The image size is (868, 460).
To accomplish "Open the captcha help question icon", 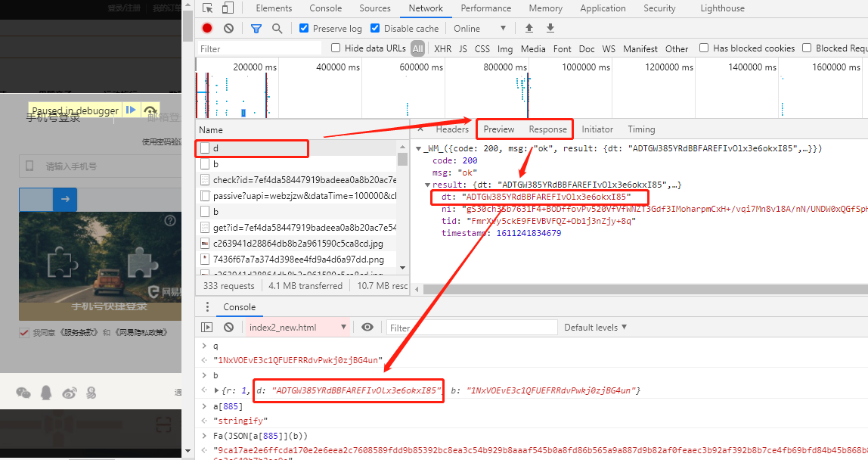I will tap(171, 221).
